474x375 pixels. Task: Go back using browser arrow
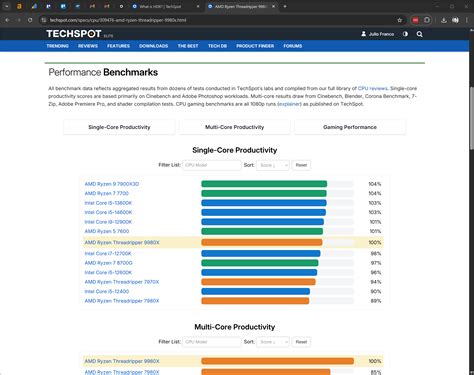click(7, 20)
